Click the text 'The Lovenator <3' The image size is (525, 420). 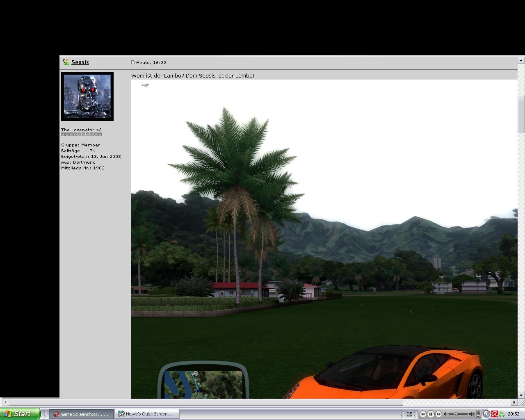tap(81, 130)
